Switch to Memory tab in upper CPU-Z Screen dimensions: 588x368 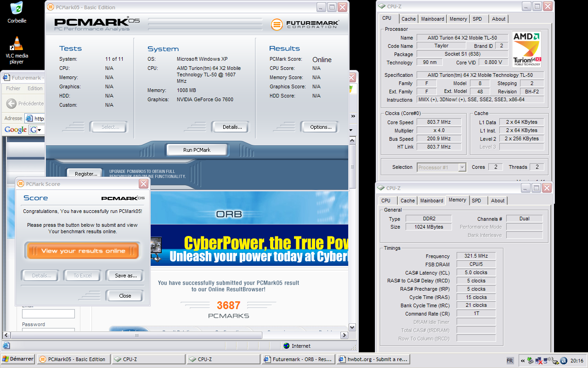pos(458,19)
